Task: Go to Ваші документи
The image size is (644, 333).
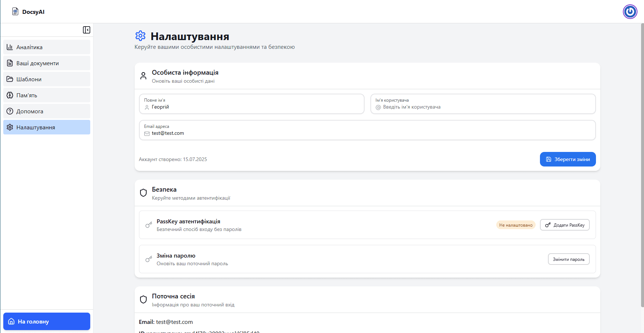Action: click(47, 63)
